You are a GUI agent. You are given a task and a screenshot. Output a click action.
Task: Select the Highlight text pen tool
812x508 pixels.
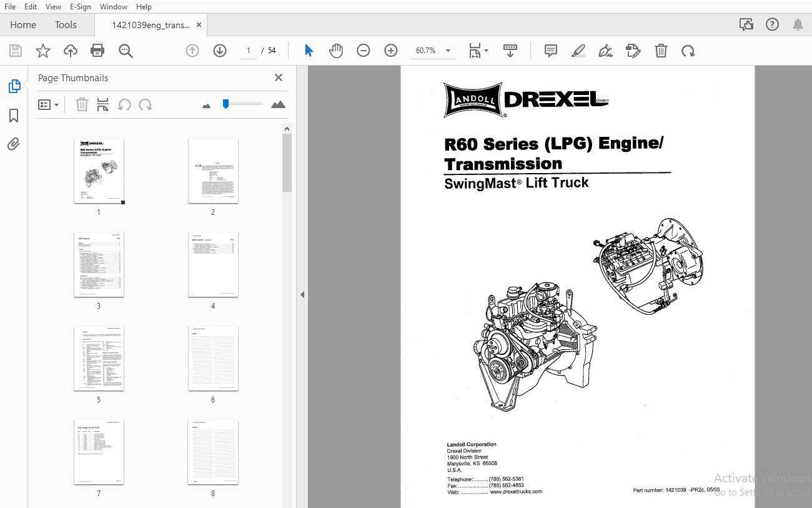click(578, 51)
